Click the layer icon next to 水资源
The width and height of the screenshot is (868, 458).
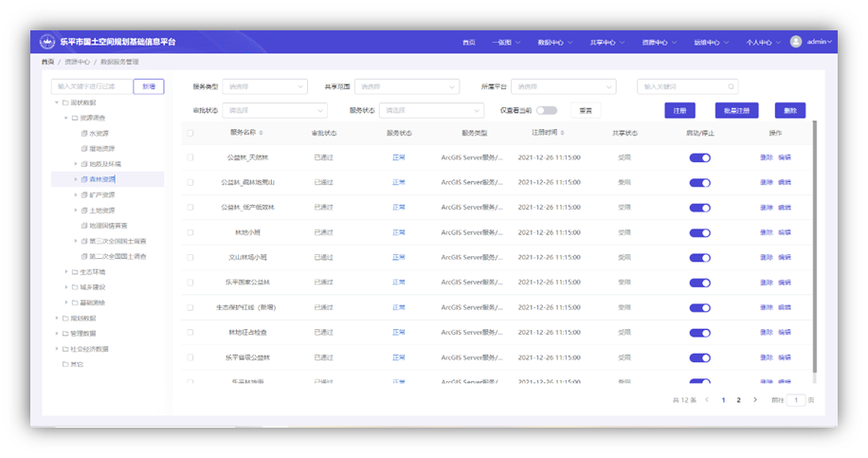(83, 134)
